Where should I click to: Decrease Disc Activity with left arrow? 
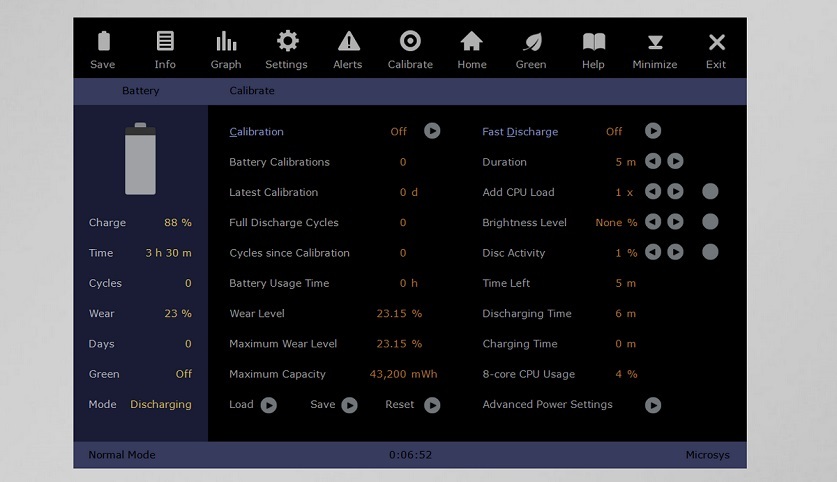click(653, 252)
